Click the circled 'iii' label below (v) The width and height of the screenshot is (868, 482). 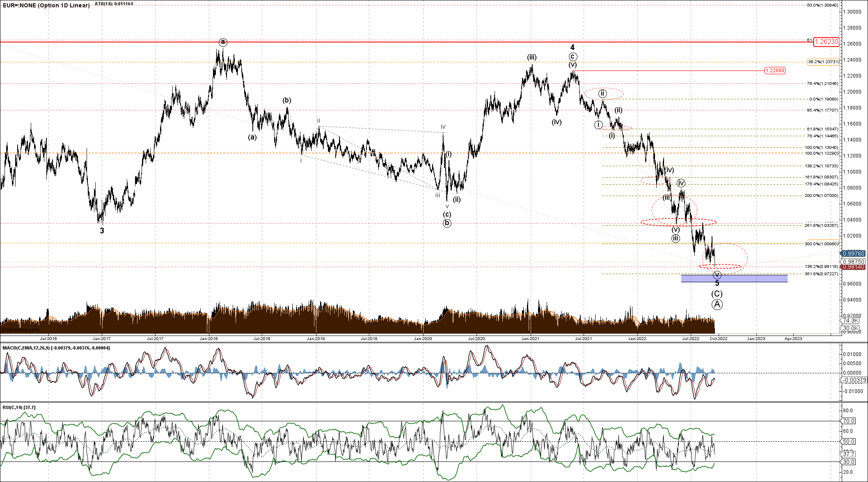(x=676, y=238)
